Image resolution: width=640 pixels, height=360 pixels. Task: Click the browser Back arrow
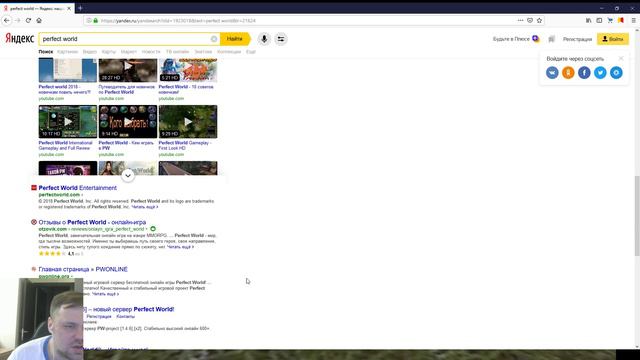click(x=7, y=20)
